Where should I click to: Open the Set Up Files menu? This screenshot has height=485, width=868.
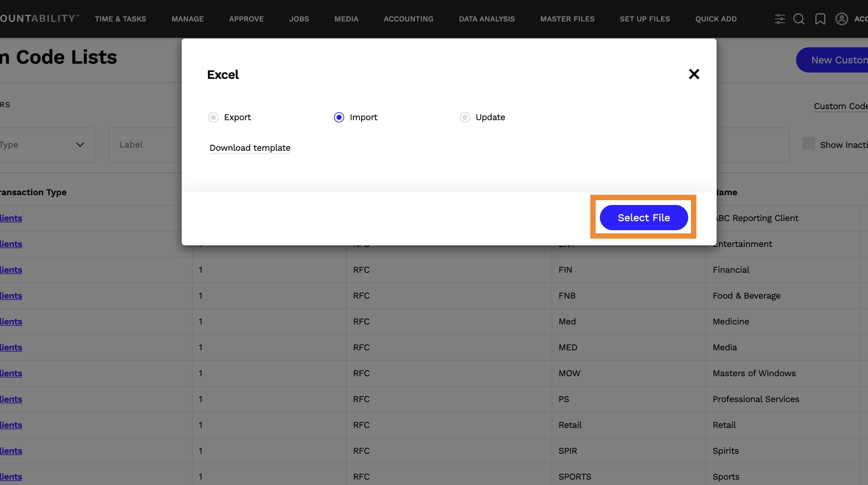click(645, 19)
